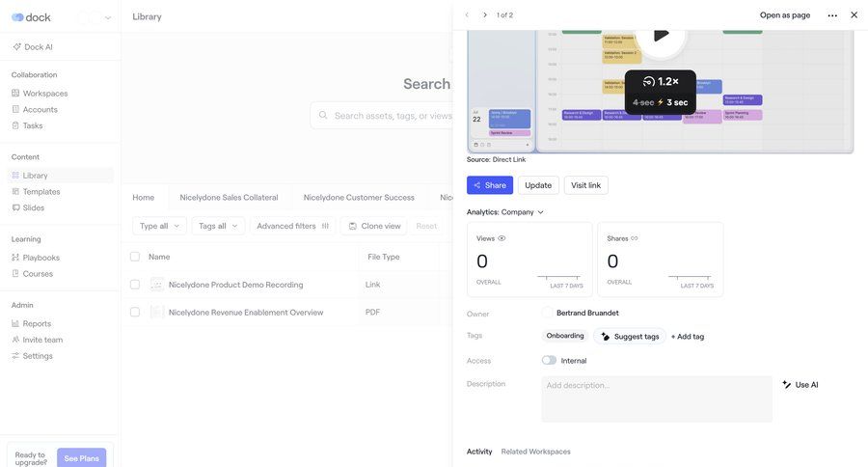Image resolution: width=868 pixels, height=467 pixels.
Task: Play the demo recording video
Action: [661, 36]
